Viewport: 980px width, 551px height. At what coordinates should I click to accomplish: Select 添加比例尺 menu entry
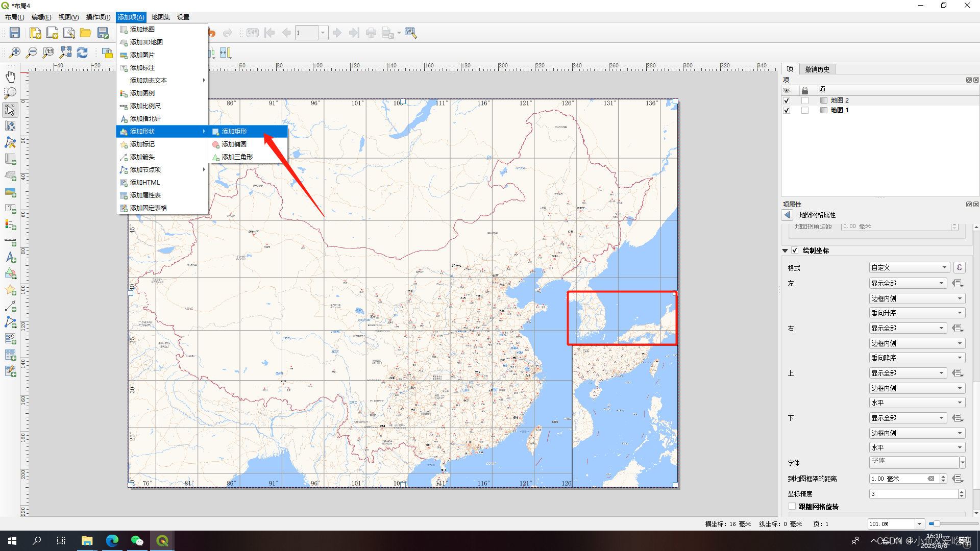pyautogui.click(x=162, y=106)
